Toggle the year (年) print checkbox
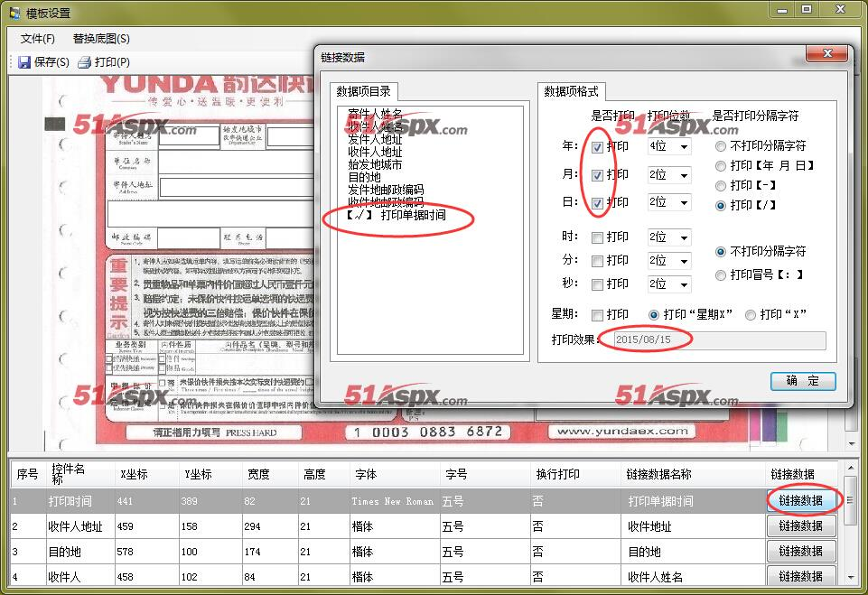 tap(597, 147)
